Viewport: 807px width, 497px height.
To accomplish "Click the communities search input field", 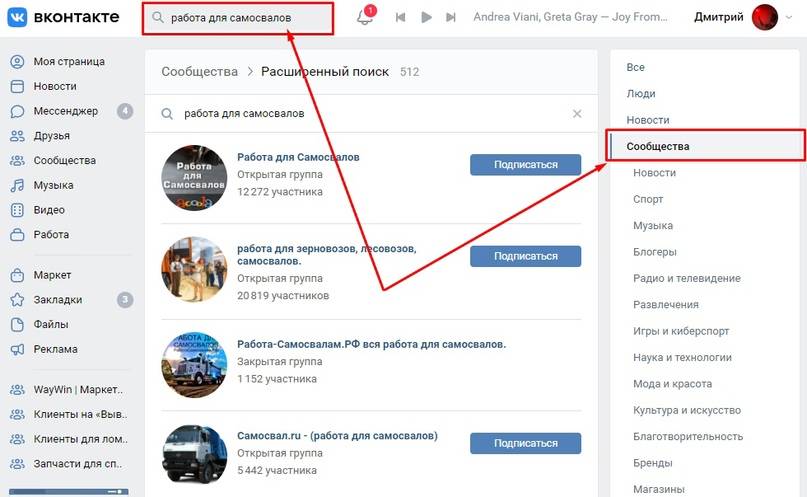I will 371,114.
